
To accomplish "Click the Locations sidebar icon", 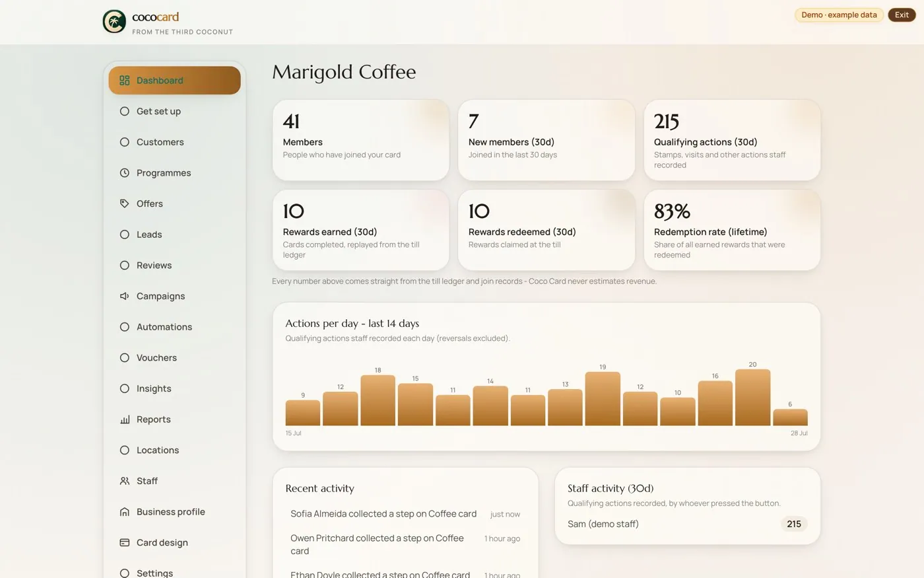I will point(124,451).
